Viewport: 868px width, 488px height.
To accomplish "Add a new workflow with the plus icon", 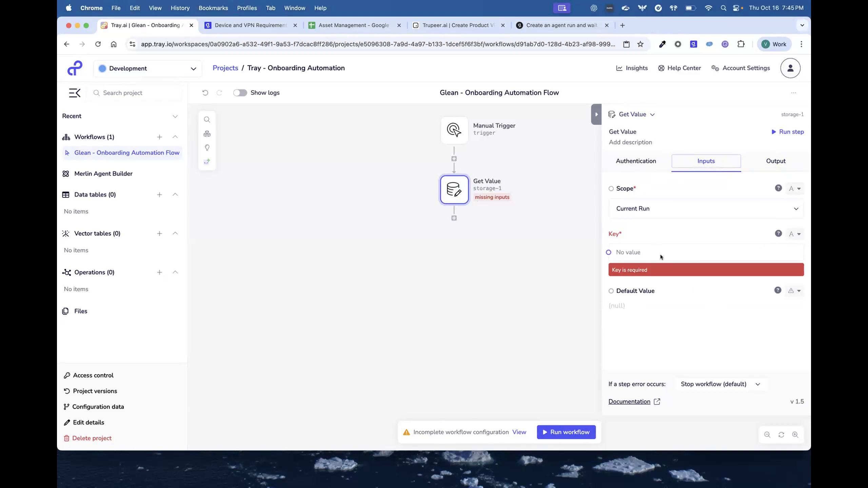I will [x=159, y=137].
